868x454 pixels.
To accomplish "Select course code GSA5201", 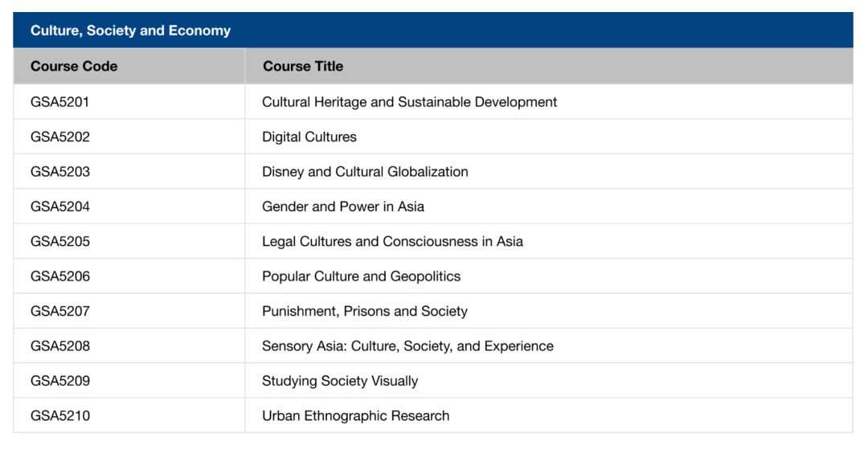I will pyautogui.click(x=60, y=102).
